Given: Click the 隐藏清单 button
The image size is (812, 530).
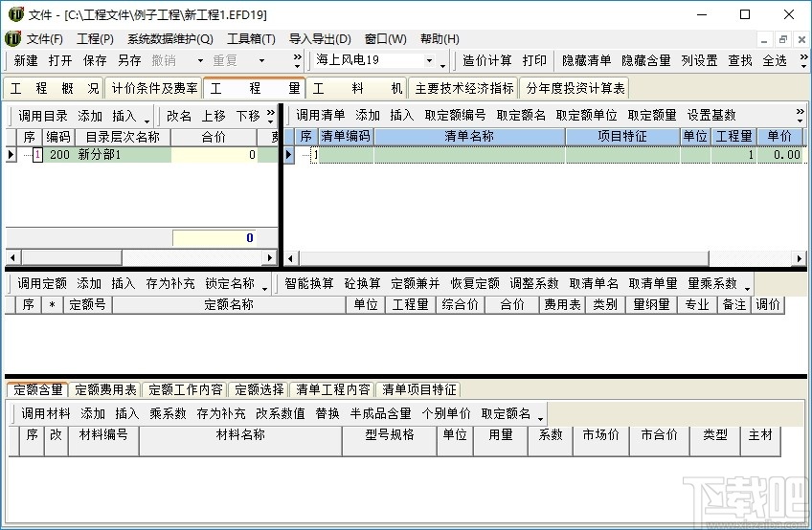Looking at the screenshot, I should pyautogui.click(x=587, y=61).
